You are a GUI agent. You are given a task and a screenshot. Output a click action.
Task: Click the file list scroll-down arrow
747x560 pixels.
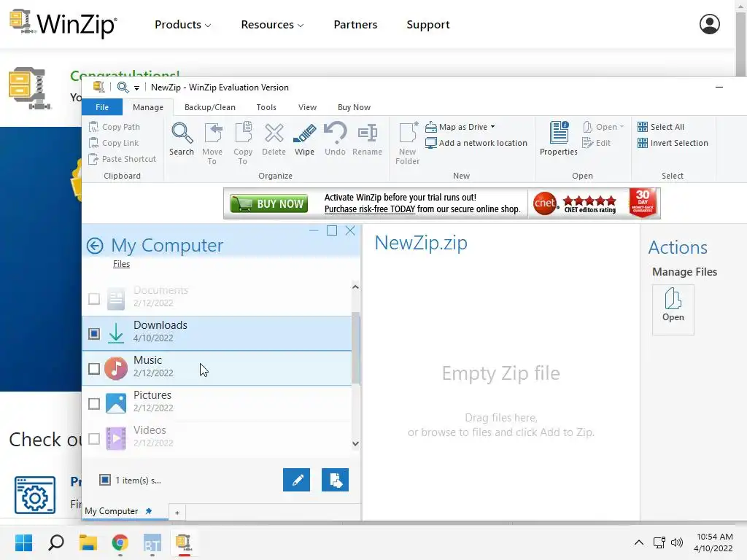(x=355, y=443)
